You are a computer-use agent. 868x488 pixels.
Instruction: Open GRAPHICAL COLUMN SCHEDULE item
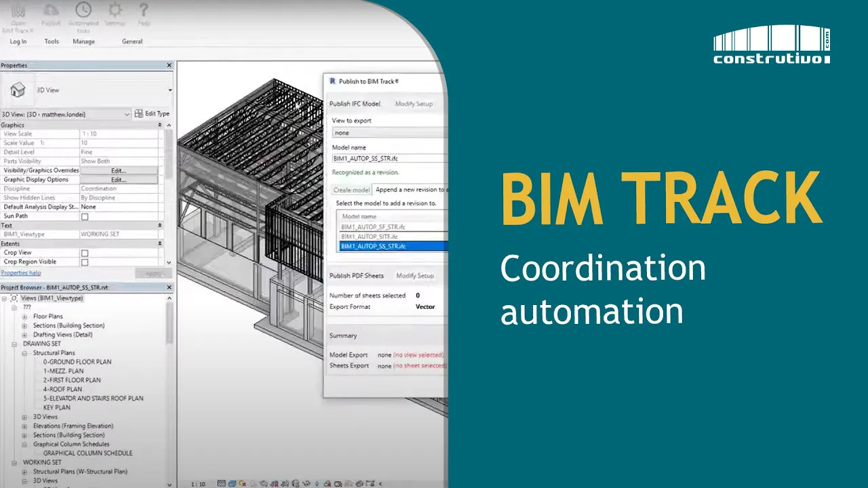click(x=87, y=453)
